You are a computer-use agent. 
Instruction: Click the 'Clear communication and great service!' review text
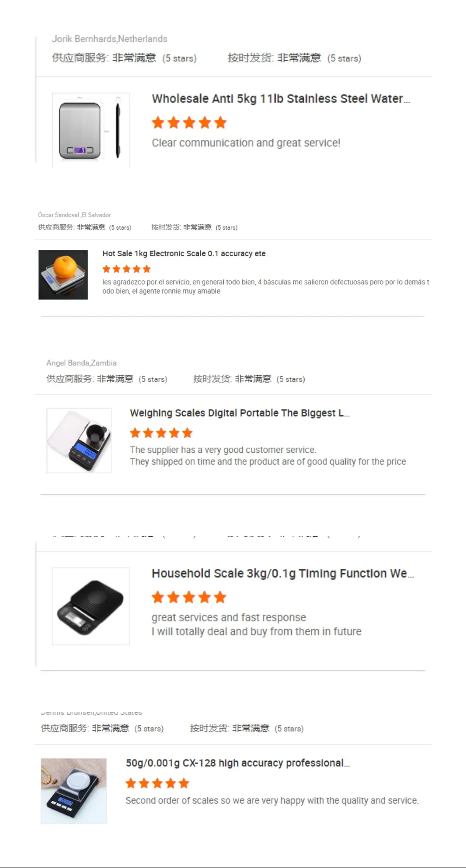(x=246, y=143)
